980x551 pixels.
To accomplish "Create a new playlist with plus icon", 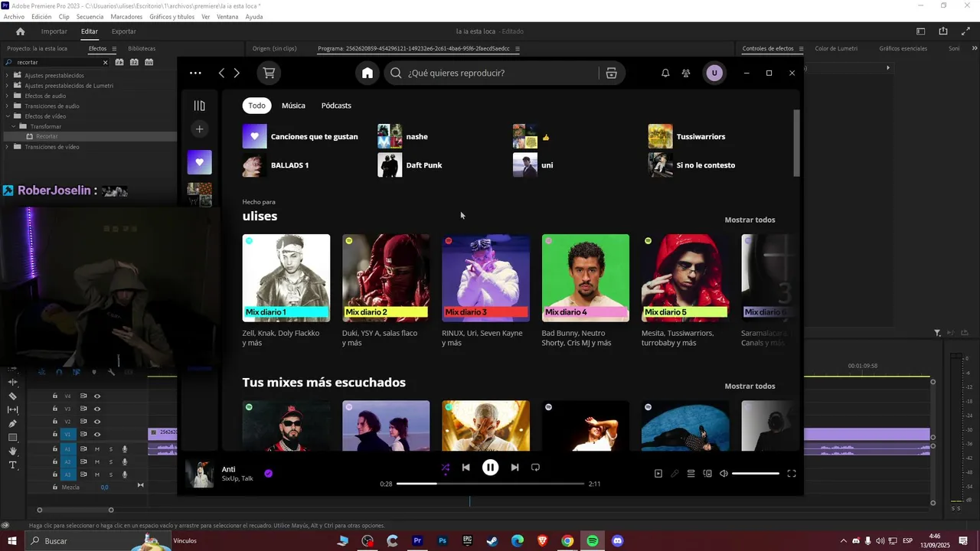I will (200, 129).
